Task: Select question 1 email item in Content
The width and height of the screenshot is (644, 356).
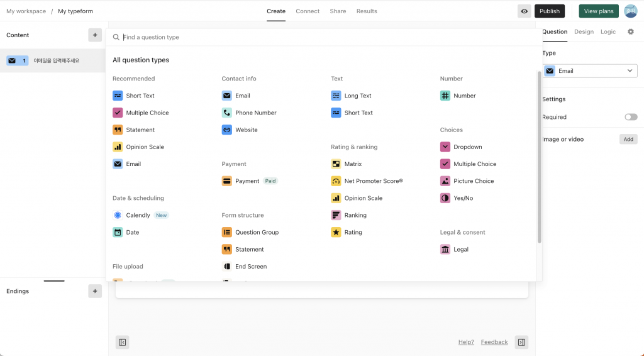Action: (53, 61)
